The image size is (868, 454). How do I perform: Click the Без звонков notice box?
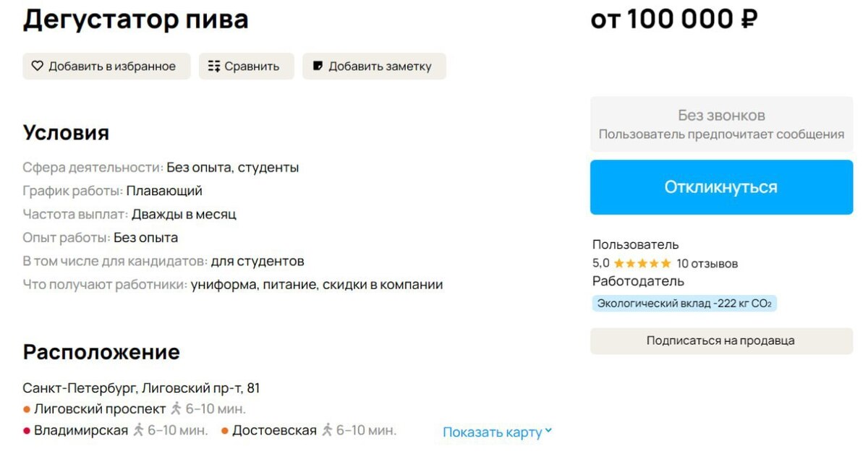pyautogui.click(x=721, y=124)
